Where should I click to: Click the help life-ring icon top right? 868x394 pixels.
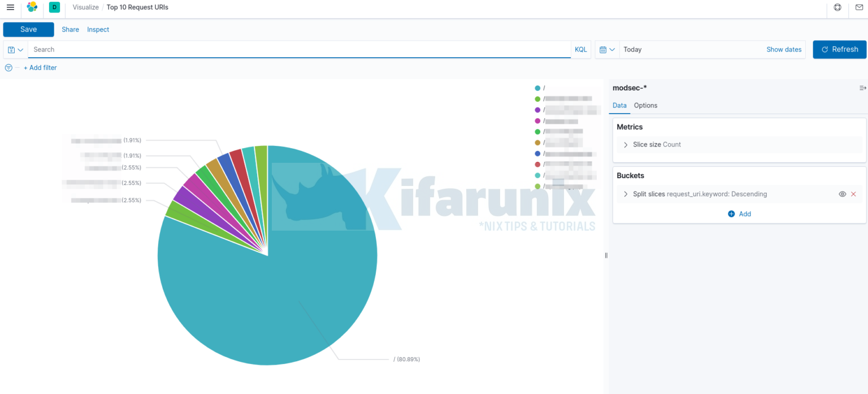(x=837, y=7)
